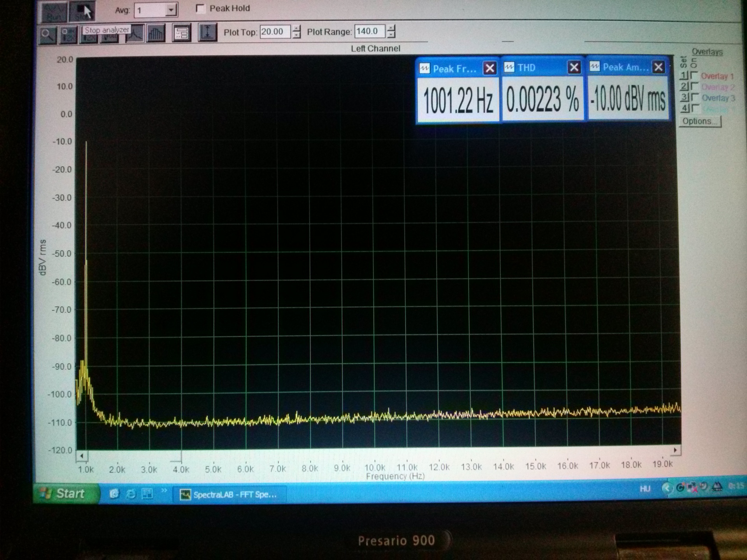Click the overlay Options button
747x560 pixels.
point(700,121)
